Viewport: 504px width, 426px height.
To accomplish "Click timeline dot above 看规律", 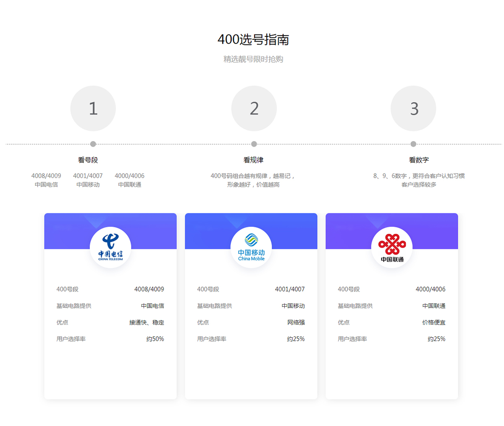I will point(254,144).
